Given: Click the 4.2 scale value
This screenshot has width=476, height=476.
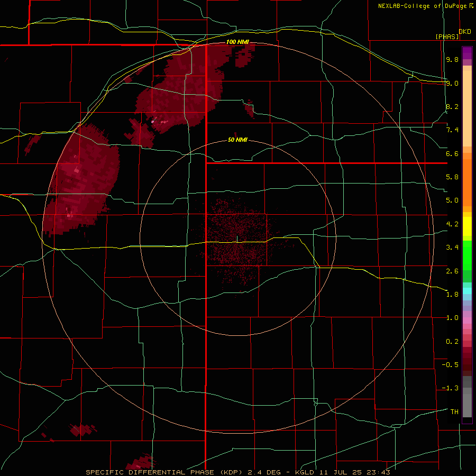Looking at the screenshot, I should coord(452,224).
